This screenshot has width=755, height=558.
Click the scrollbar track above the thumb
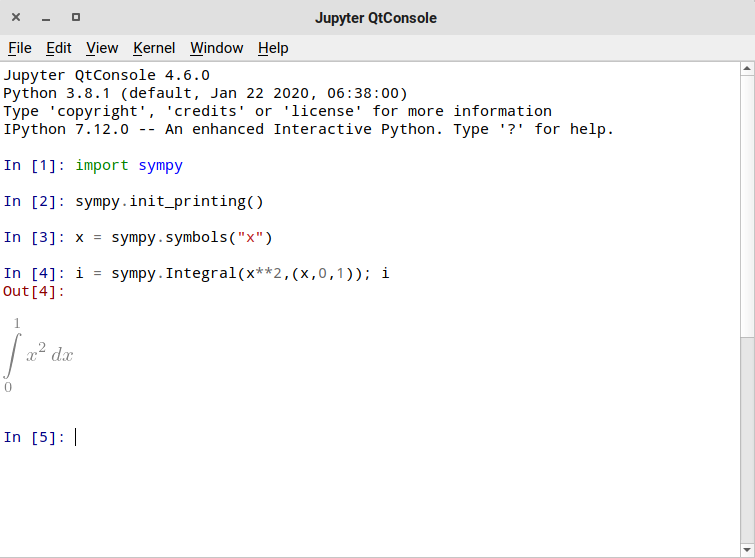point(747,200)
